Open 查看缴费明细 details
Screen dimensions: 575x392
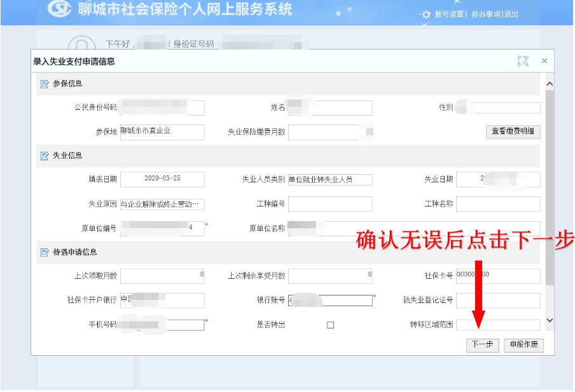(513, 132)
